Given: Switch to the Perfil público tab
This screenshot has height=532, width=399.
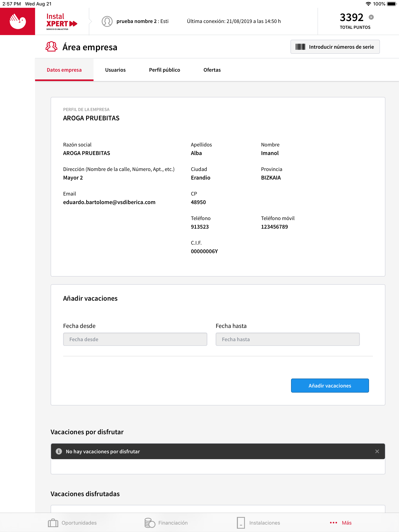Looking at the screenshot, I should (x=164, y=70).
